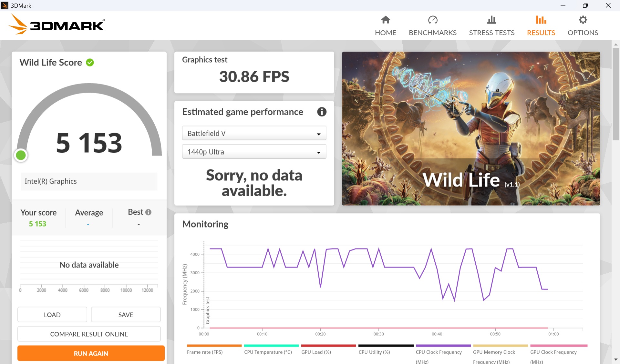Click the 3DMark app icon in the title bar
The image size is (620, 364).
coord(5,5)
